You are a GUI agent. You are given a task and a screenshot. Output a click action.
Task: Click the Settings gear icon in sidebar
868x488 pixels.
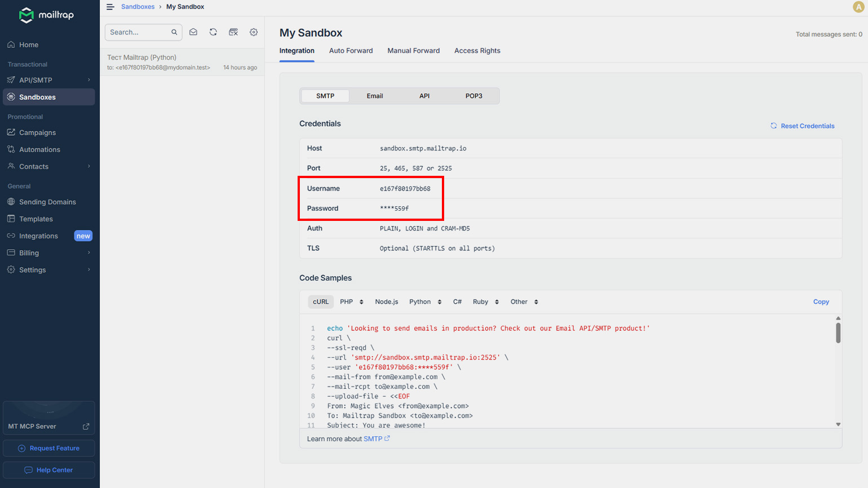(11, 269)
